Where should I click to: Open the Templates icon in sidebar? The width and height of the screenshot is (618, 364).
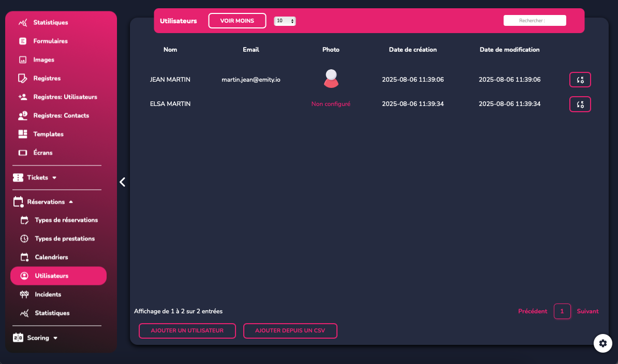[x=23, y=134]
